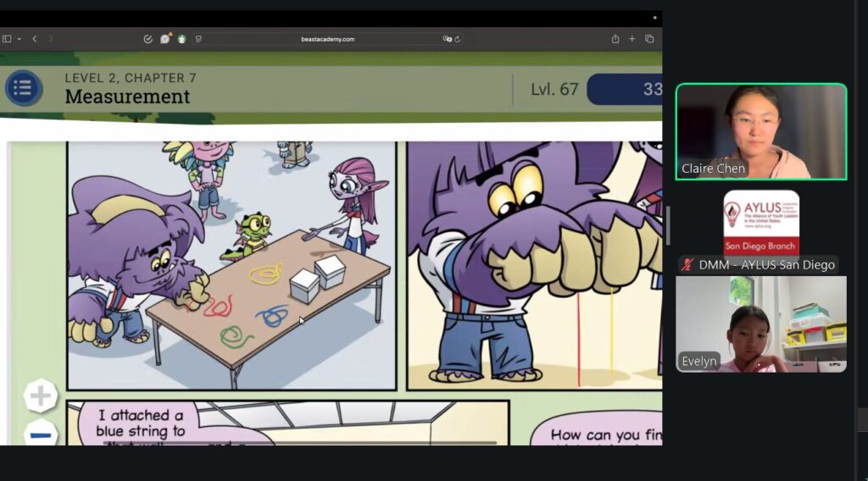Go forward with Safari's forward arrow
Screen dimensions: 868x481
tap(51, 39)
